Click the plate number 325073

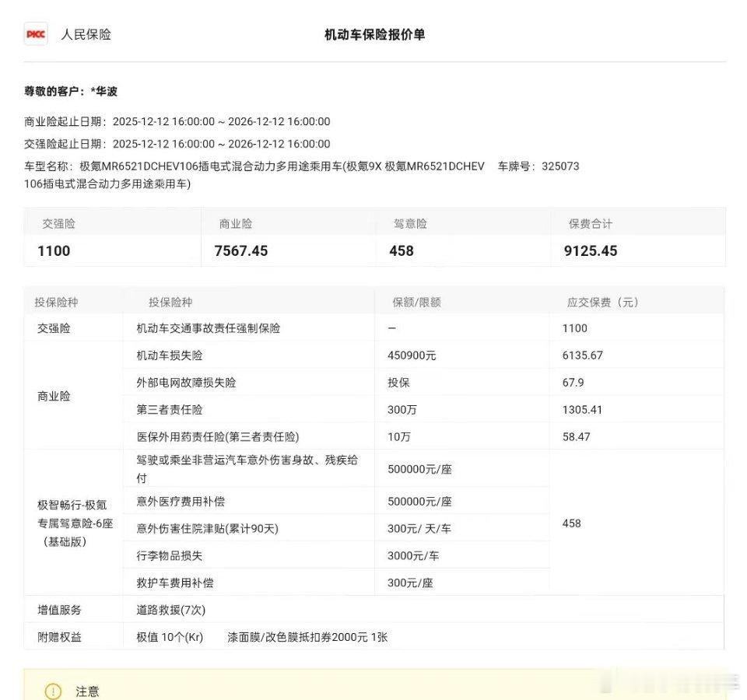[x=560, y=166]
